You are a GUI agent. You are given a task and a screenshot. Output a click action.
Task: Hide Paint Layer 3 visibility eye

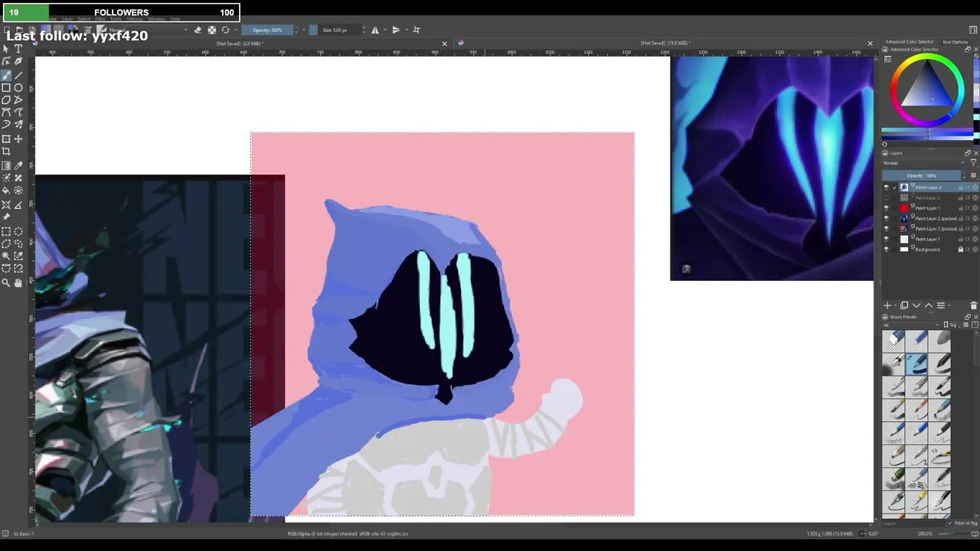pyautogui.click(x=887, y=187)
